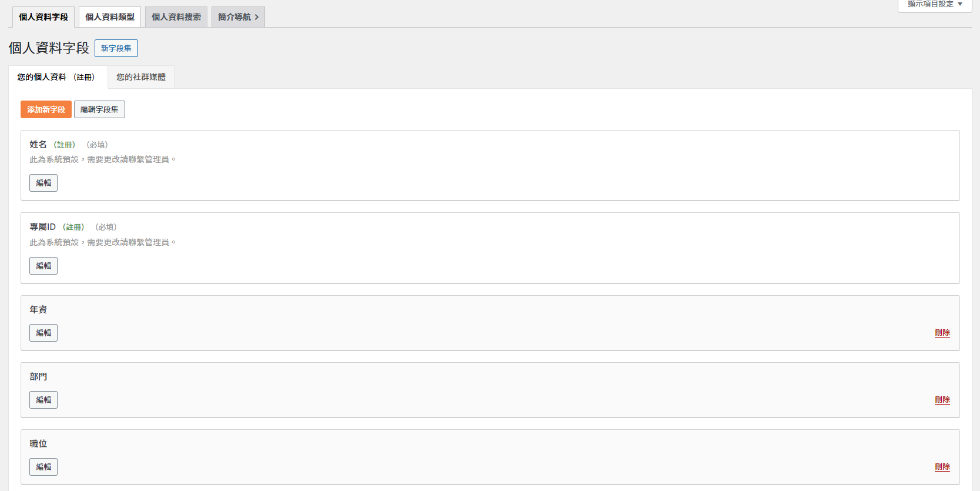
Task: Remove the 職位 field via 刪除
Action: [x=942, y=467]
